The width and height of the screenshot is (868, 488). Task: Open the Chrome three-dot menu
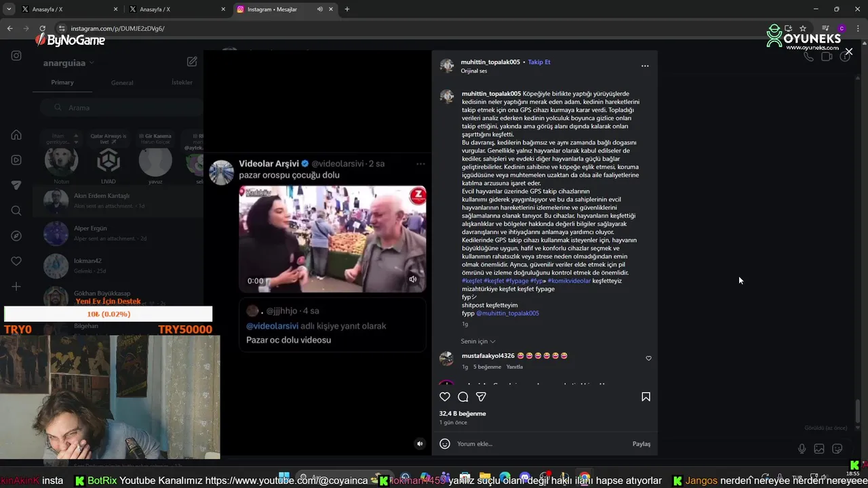click(x=857, y=28)
